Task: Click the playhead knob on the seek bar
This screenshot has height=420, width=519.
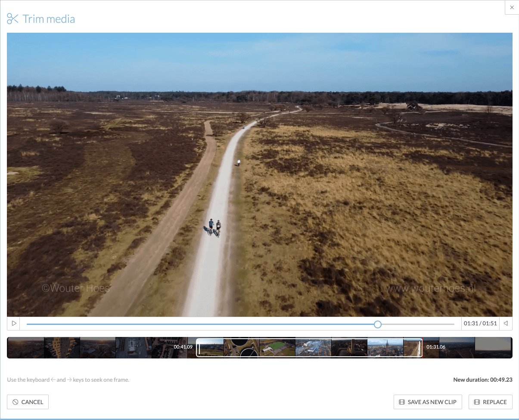Action: point(378,324)
